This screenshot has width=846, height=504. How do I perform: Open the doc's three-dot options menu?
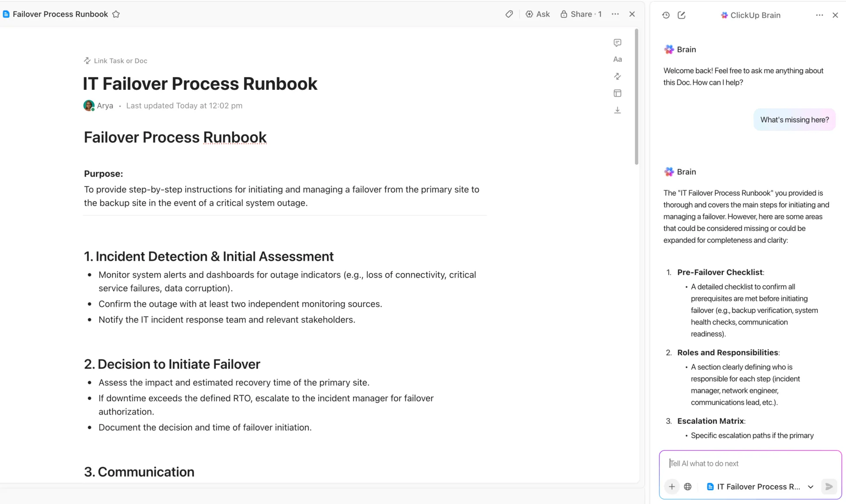tap(615, 14)
